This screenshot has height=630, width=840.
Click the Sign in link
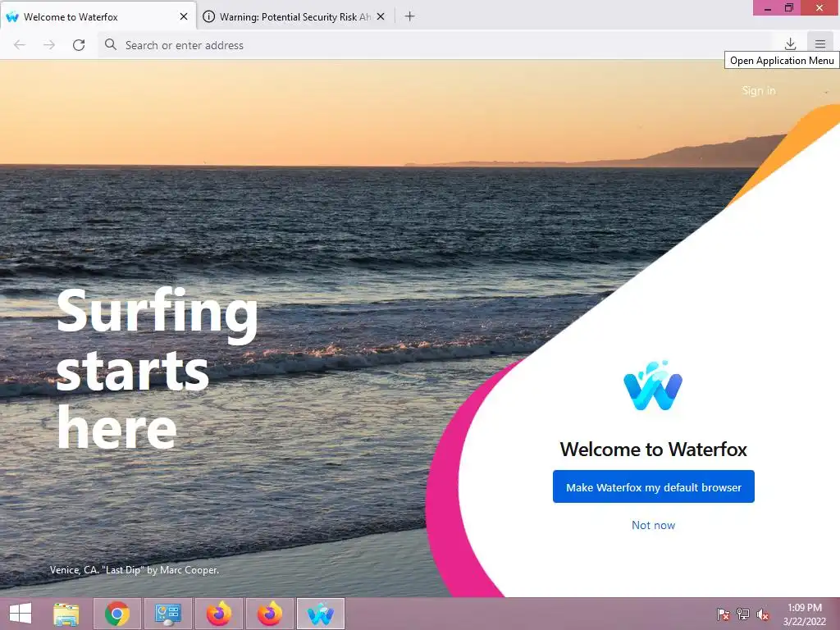[759, 90]
